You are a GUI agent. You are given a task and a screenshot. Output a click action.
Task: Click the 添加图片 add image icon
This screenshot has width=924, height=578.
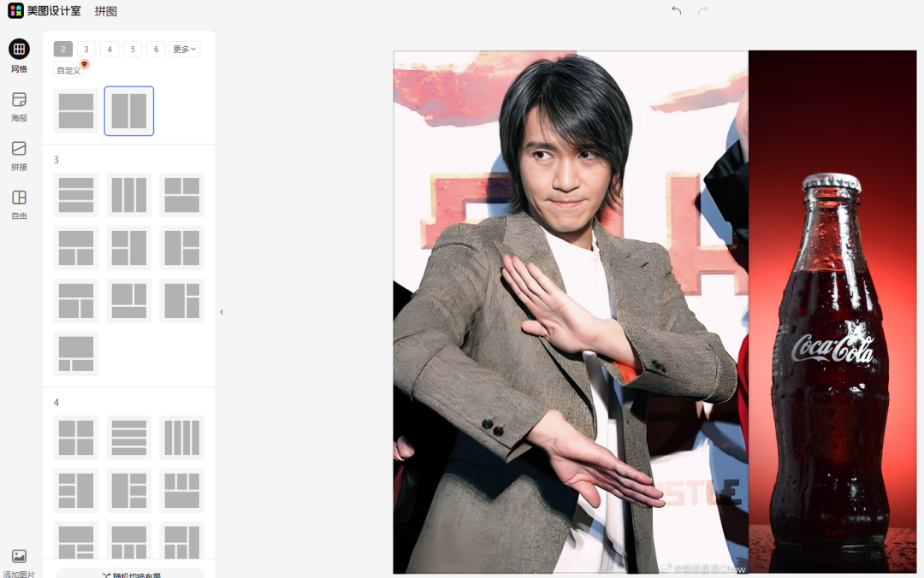click(19, 557)
